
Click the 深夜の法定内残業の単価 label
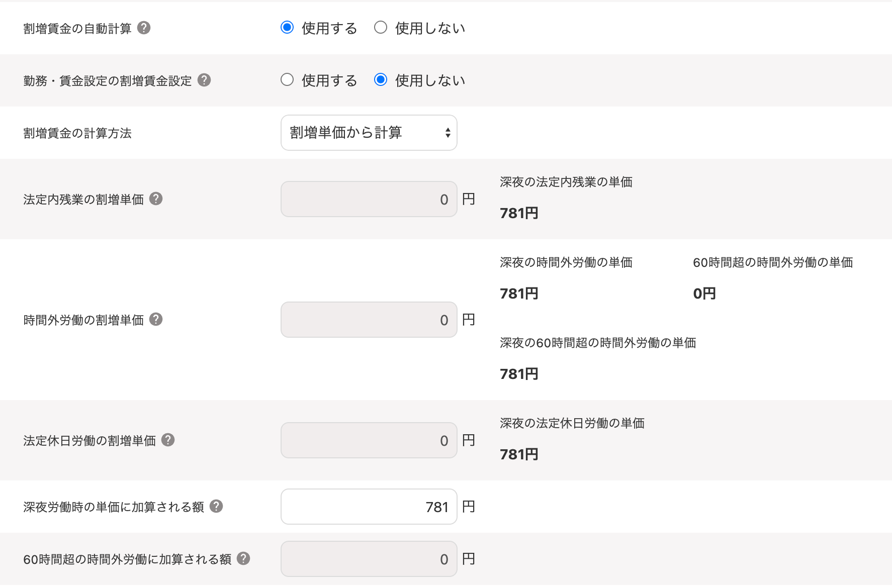(566, 182)
